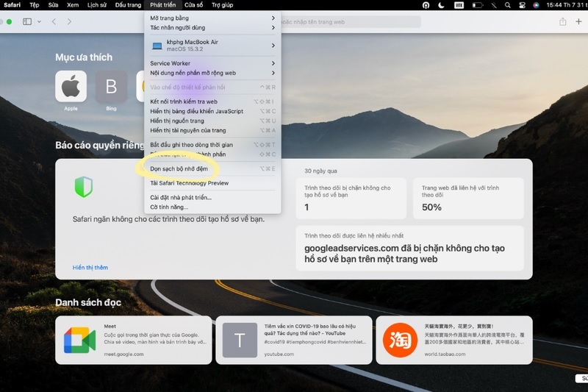The height and width of the screenshot is (392, 588).
Task: Click the headphone-shaped menu bar icon
Action: (426, 5)
